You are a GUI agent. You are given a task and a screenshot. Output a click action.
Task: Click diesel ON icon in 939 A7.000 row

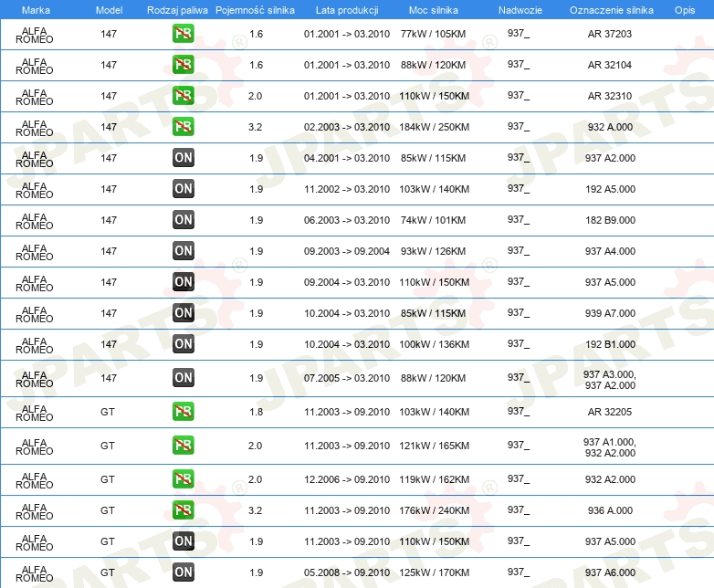(184, 312)
